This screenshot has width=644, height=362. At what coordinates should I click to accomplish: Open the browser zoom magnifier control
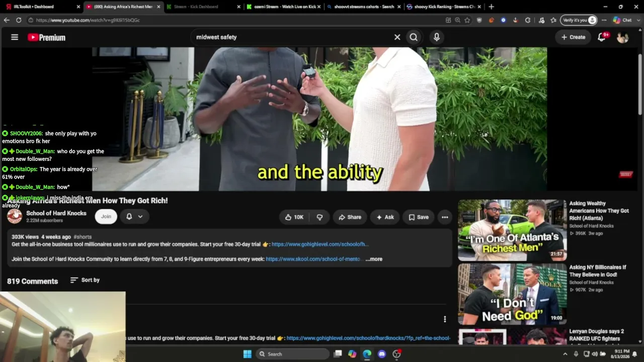tap(457, 20)
